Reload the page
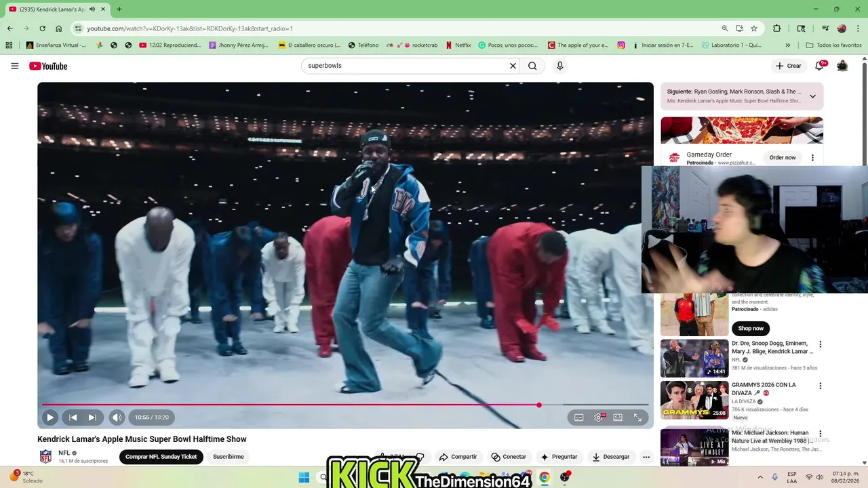The image size is (868, 488). tap(42, 28)
